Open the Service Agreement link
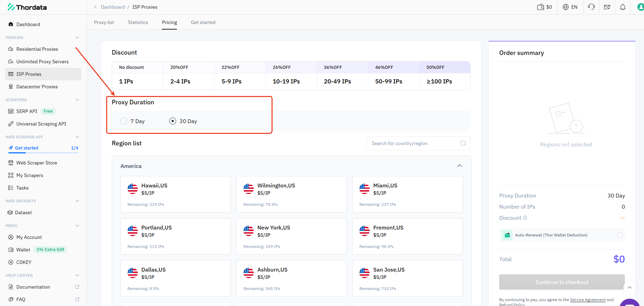The width and height of the screenshot is (644, 306). point(588,300)
